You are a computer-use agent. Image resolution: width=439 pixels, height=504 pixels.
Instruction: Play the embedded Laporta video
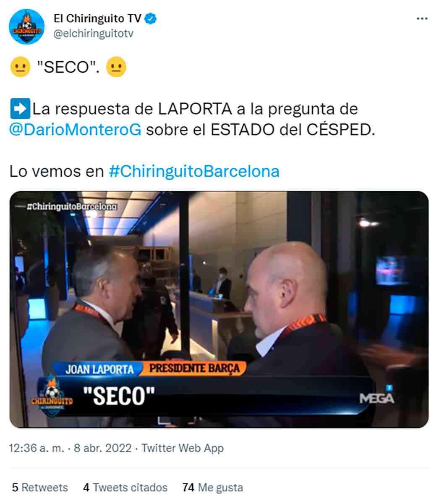click(x=219, y=310)
